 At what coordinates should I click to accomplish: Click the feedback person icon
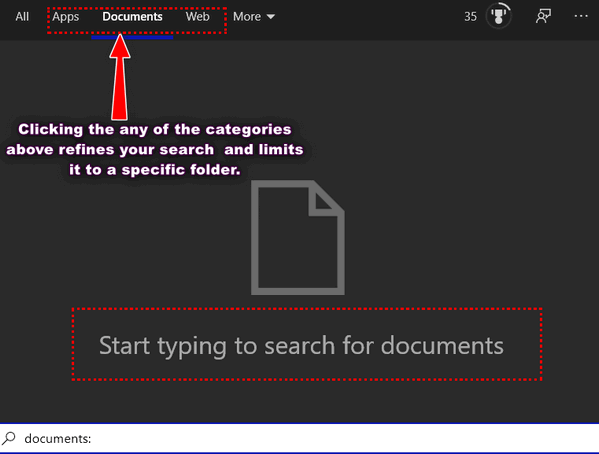[543, 16]
